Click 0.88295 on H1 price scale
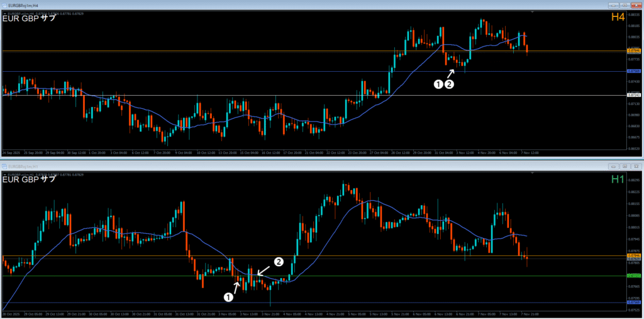This screenshot has width=644, height=319. pos(633,180)
